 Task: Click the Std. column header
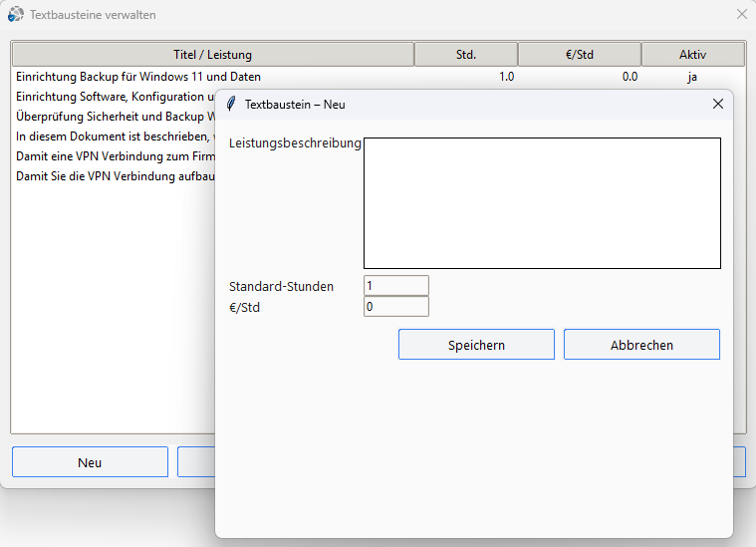click(x=466, y=54)
